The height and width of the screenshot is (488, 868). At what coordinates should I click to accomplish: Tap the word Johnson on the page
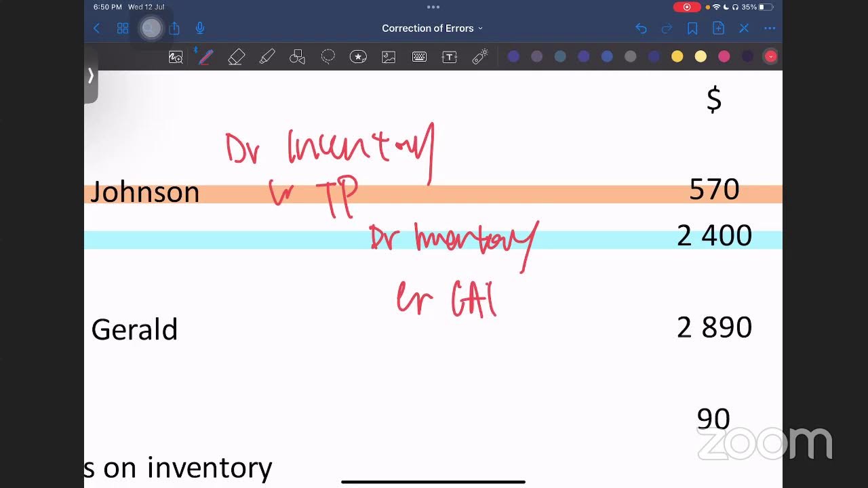(x=144, y=192)
